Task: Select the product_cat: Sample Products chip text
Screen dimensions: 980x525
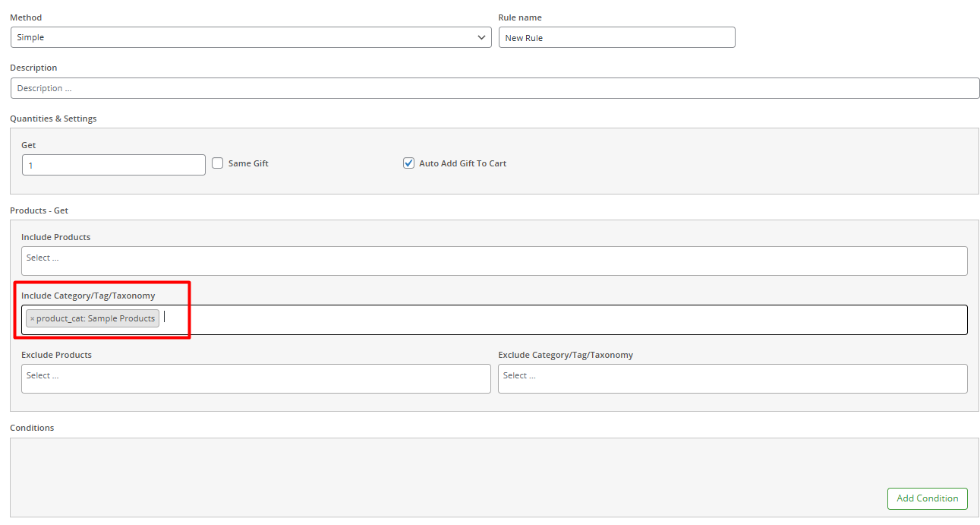Action: click(96, 319)
